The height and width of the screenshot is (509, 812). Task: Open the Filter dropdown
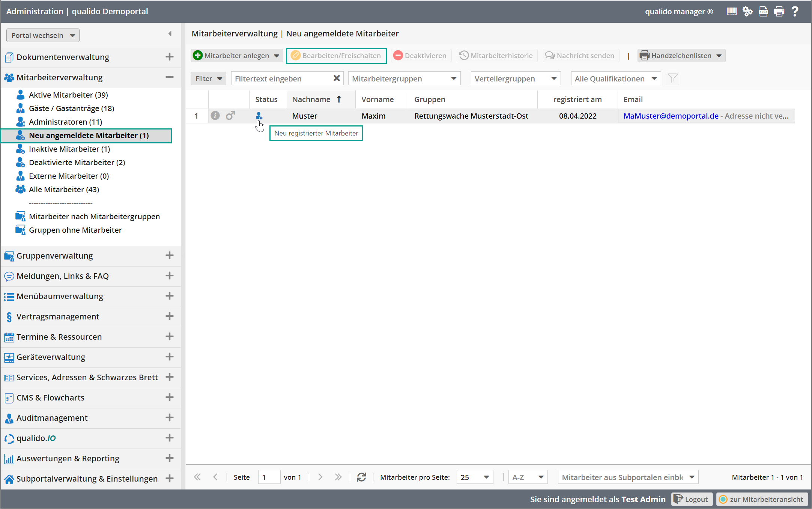[x=208, y=78]
